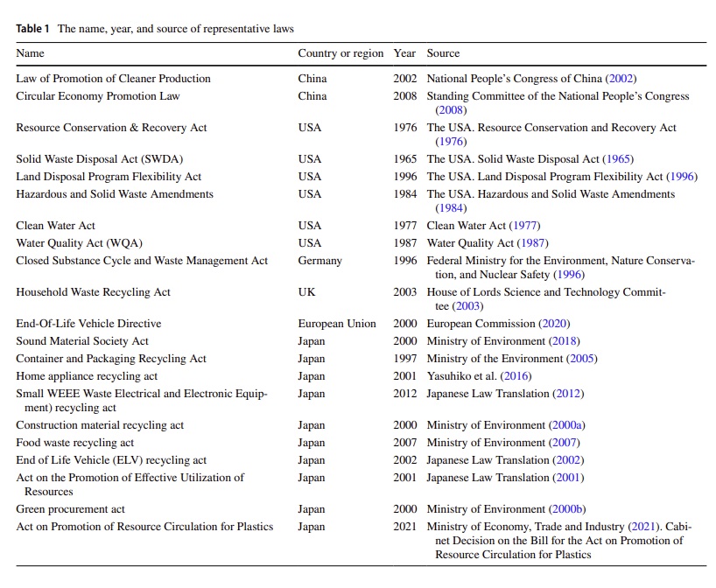Click the Yasuhiko et al. (2016) citation
The width and height of the screenshot is (716, 588).
(514, 376)
